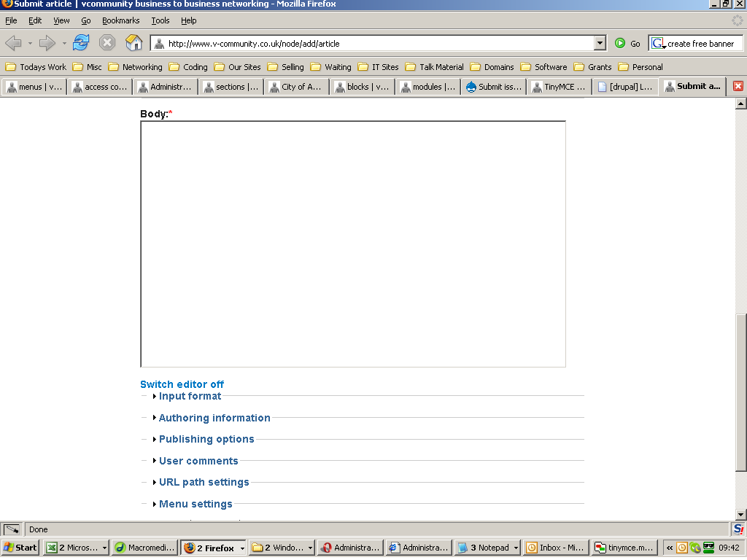Open the address bar history dropdown
Viewport: 747px width, 560px height.
coord(600,42)
